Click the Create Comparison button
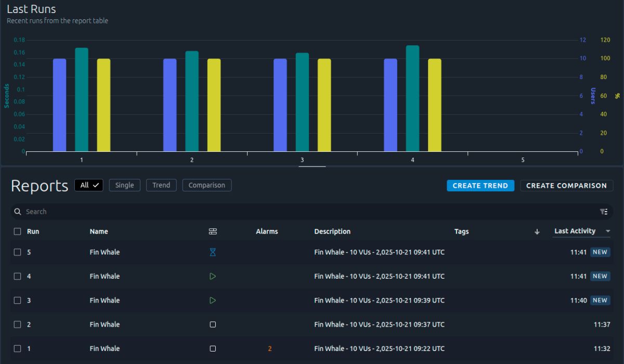Viewport: 624px width, 364px height. point(566,186)
